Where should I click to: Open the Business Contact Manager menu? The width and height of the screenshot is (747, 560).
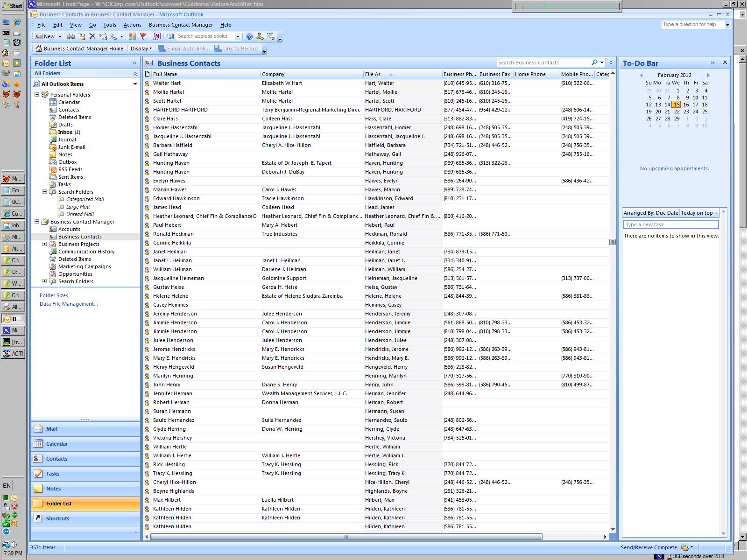181,25
